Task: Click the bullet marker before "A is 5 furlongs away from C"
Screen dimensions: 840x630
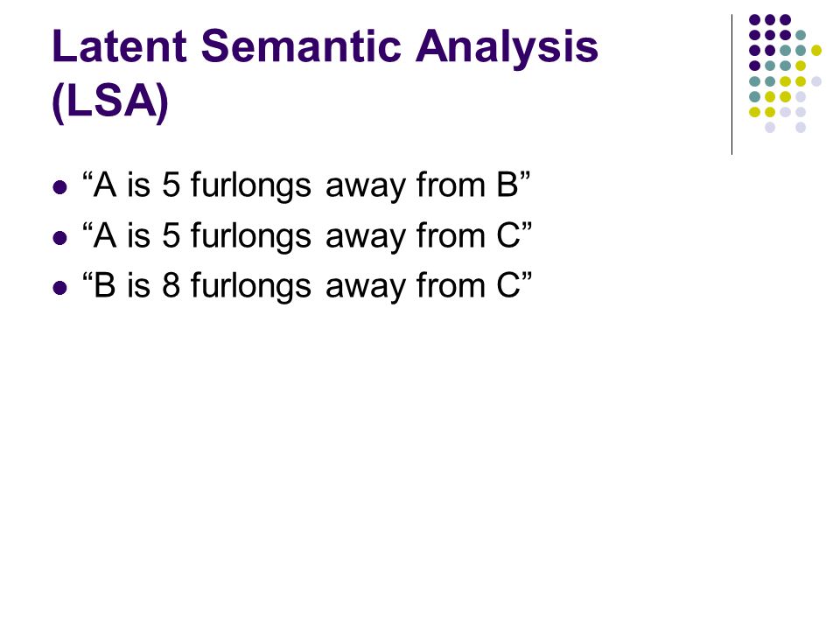Action: click(60, 238)
